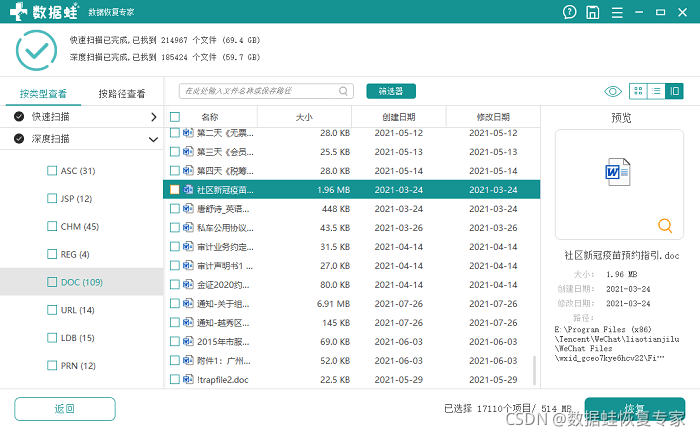Open the hamburger menu in title bar
The height and width of the screenshot is (436, 700).
tap(617, 12)
